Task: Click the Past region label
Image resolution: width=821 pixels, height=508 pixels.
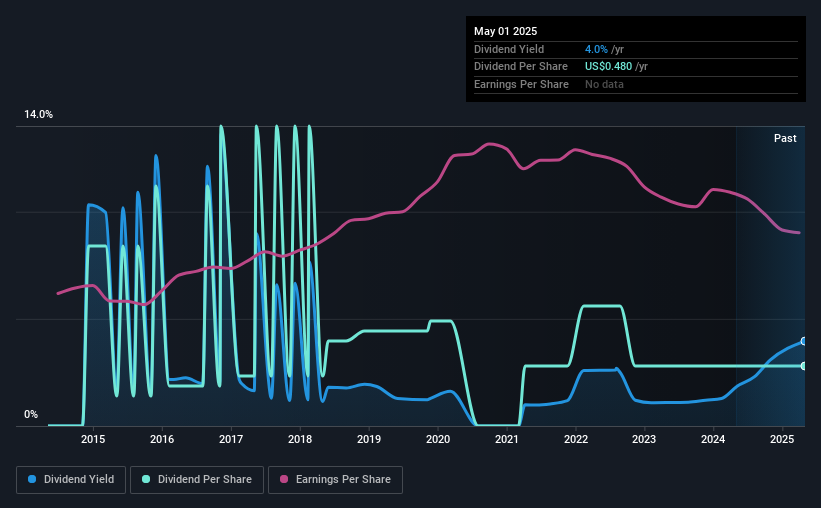Action: [785, 138]
